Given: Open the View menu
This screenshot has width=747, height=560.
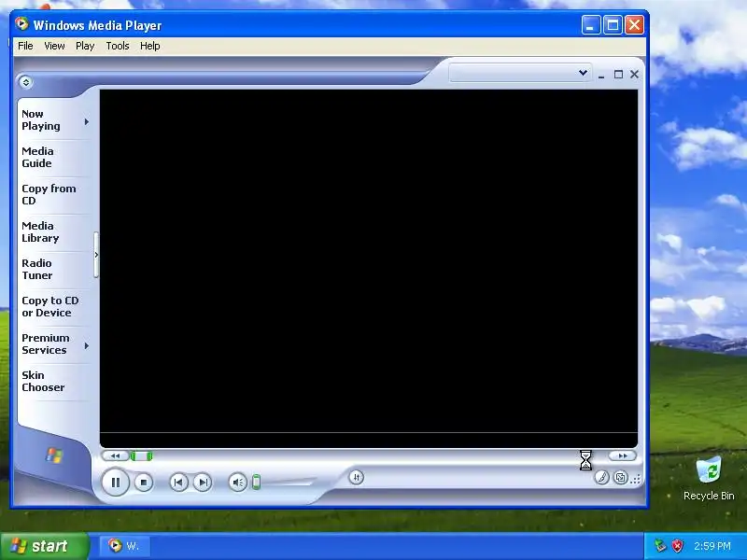Looking at the screenshot, I should pos(54,46).
